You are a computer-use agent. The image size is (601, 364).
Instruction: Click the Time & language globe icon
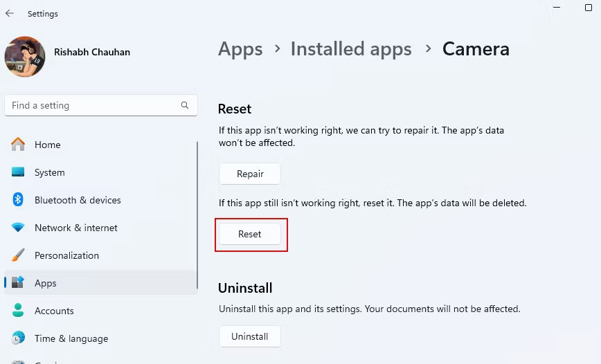click(x=18, y=338)
